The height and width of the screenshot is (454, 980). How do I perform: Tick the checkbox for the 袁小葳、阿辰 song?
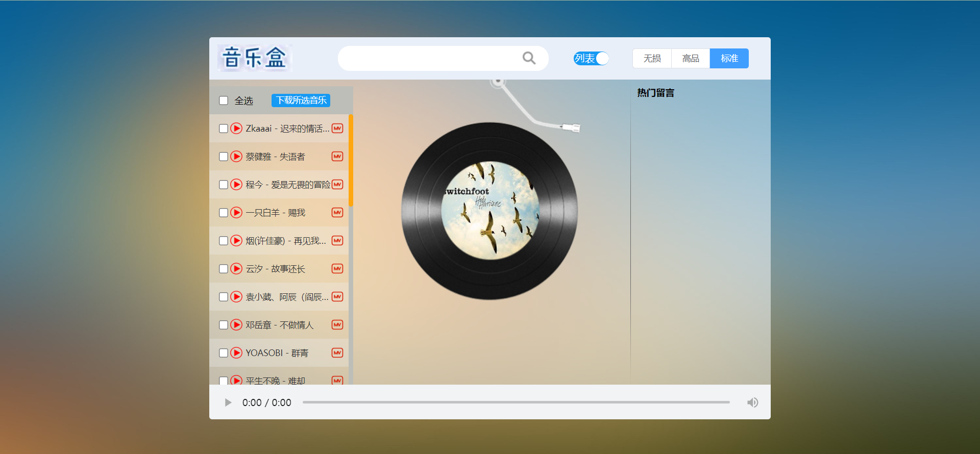tap(224, 297)
